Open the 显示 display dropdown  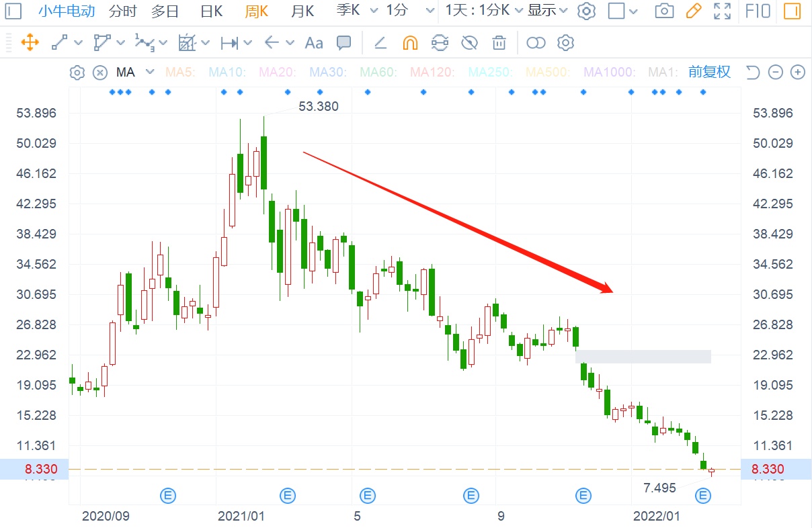547,11
